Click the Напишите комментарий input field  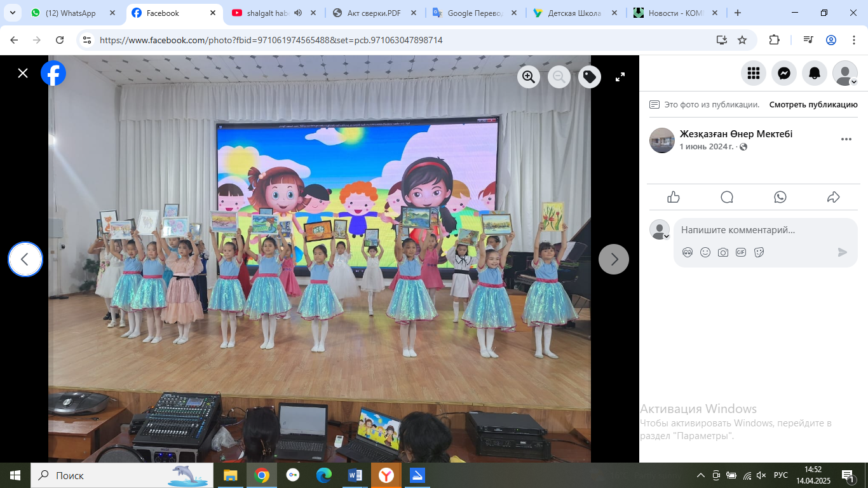click(x=756, y=230)
